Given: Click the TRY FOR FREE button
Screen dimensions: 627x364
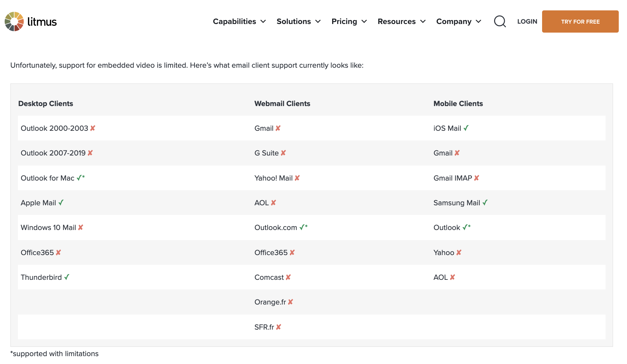Looking at the screenshot, I should click(x=580, y=21).
